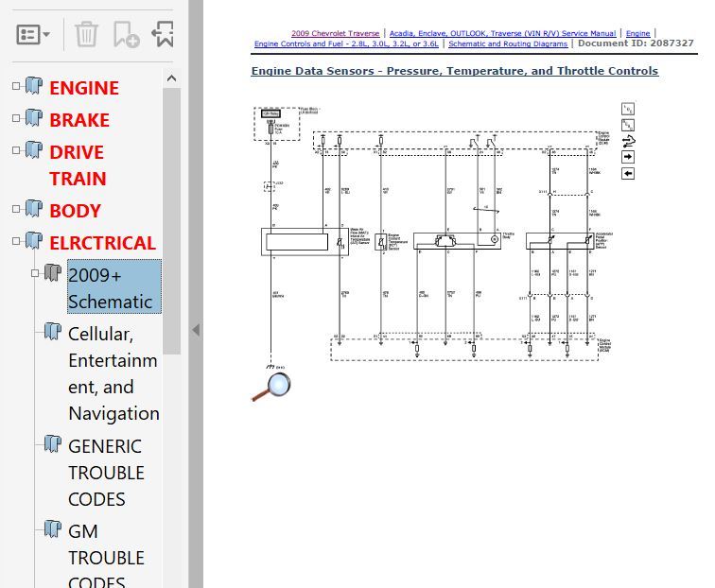
Task: Select the 2009+ Schematic bookmark
Action: [114, 286]
